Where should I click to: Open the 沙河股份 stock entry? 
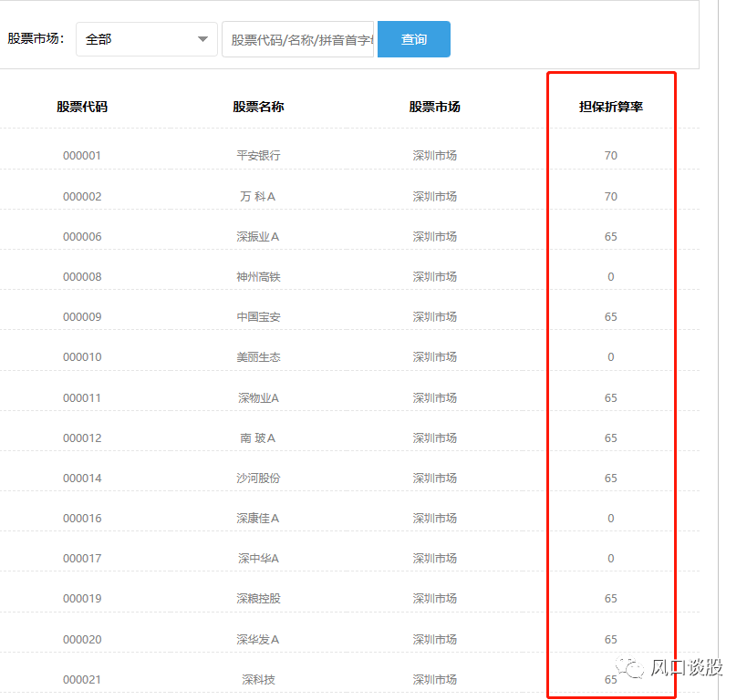[x=256, y=477]
